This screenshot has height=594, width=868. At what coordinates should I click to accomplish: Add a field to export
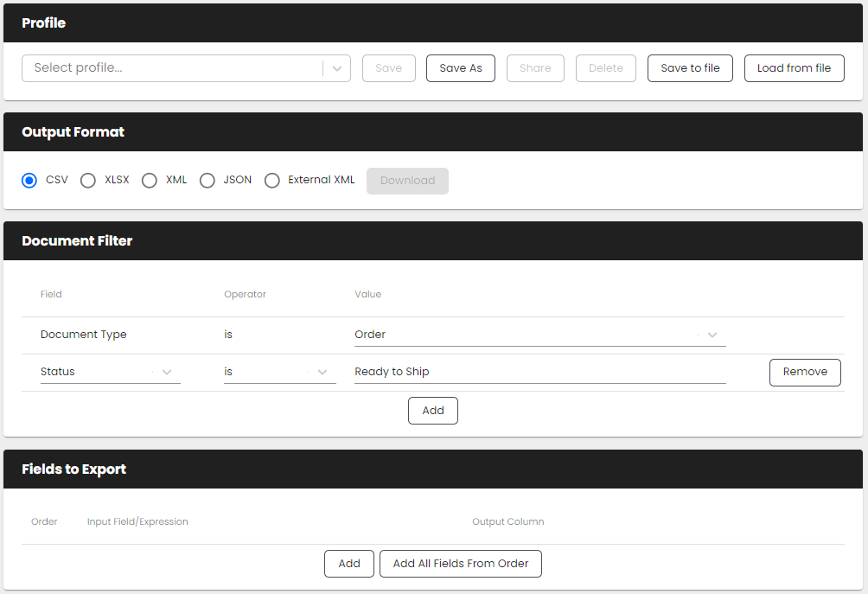pos(349,564)
